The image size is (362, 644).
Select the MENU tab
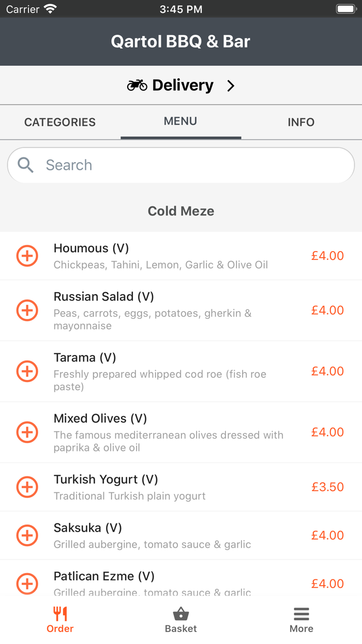tap(180, 121)
